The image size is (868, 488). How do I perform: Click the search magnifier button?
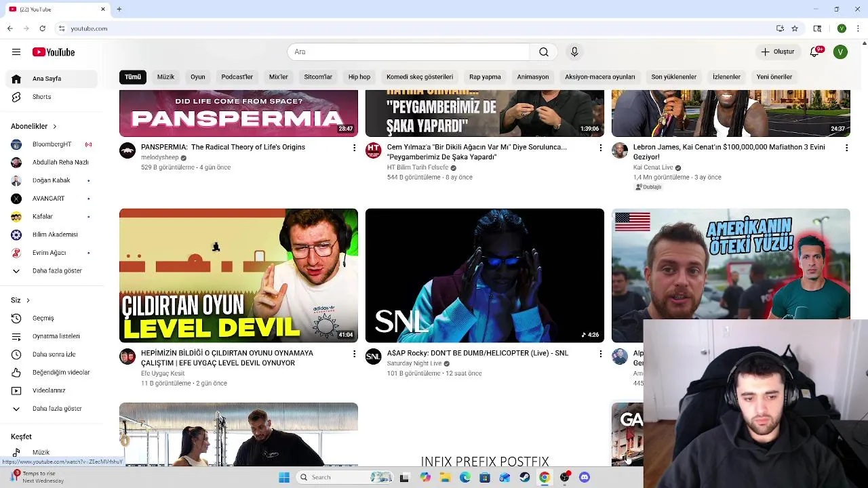point(544,52)
